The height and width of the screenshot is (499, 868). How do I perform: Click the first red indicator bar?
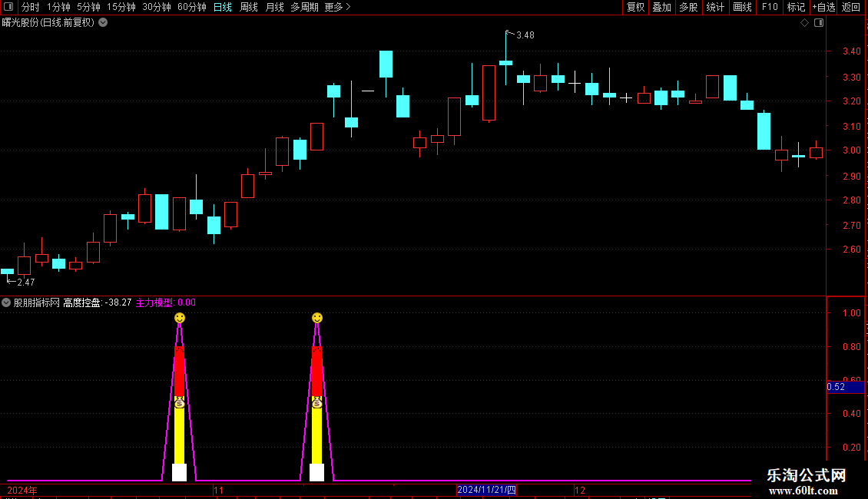tap(179, 372)
